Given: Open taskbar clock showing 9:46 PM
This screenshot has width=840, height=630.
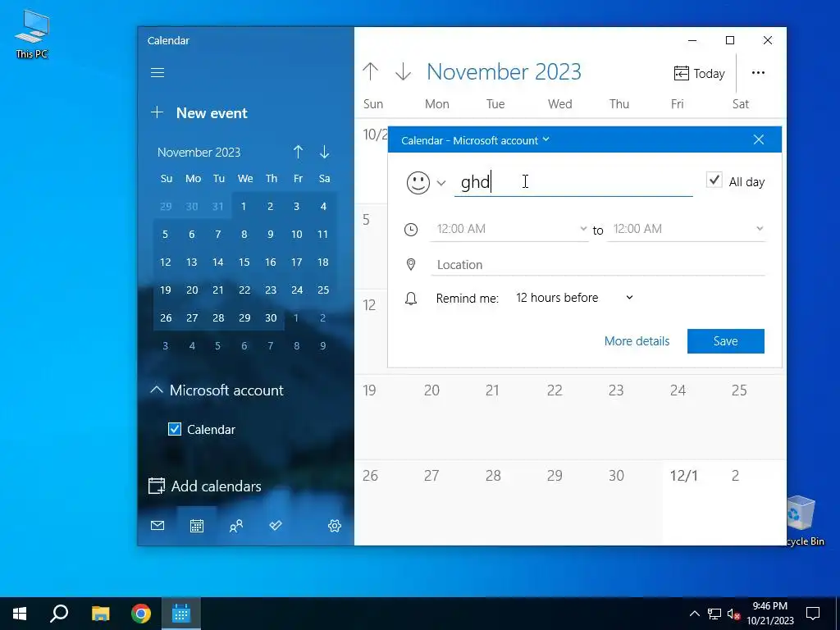Looking at the screenshot, I should click(769, 614).
